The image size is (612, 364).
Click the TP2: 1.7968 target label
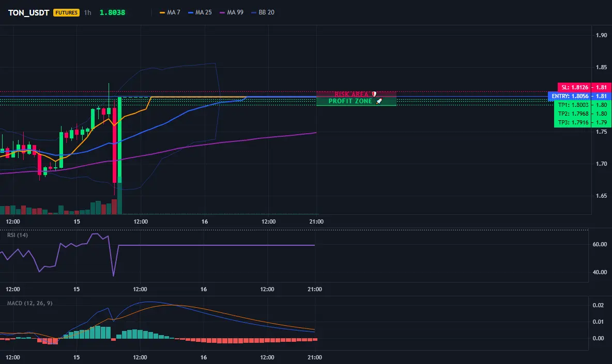pos(573,114)
